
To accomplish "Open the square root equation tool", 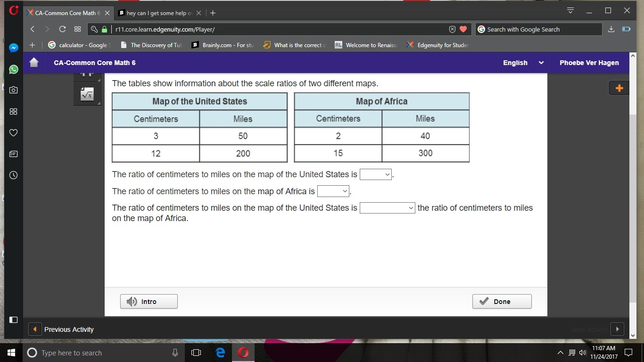I will pyautogui.click(x=87, y=94).
